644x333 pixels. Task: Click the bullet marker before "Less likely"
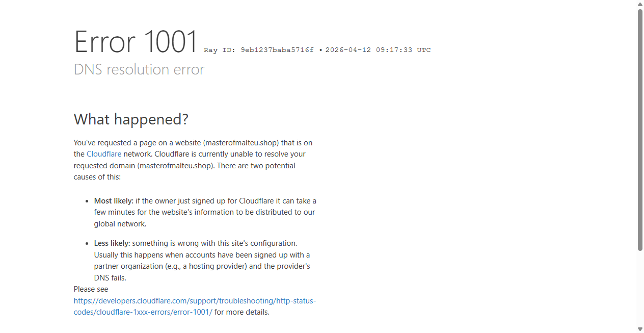pos(88,244)
